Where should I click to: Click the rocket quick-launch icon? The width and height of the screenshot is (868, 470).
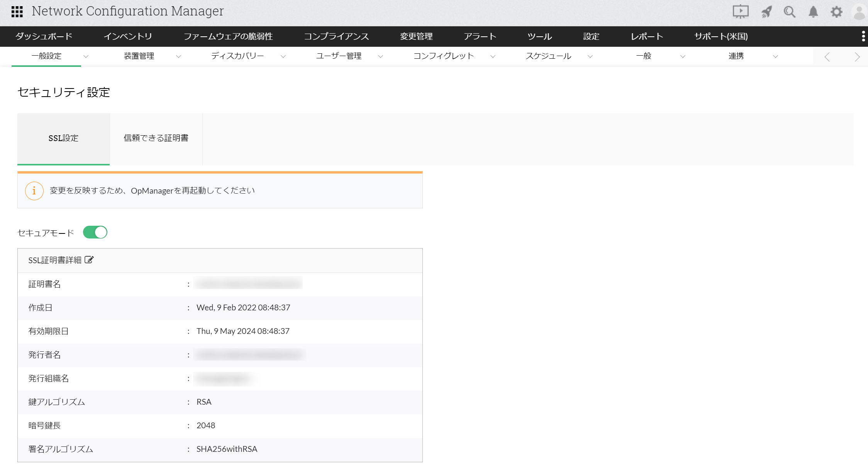pos(766,12)
